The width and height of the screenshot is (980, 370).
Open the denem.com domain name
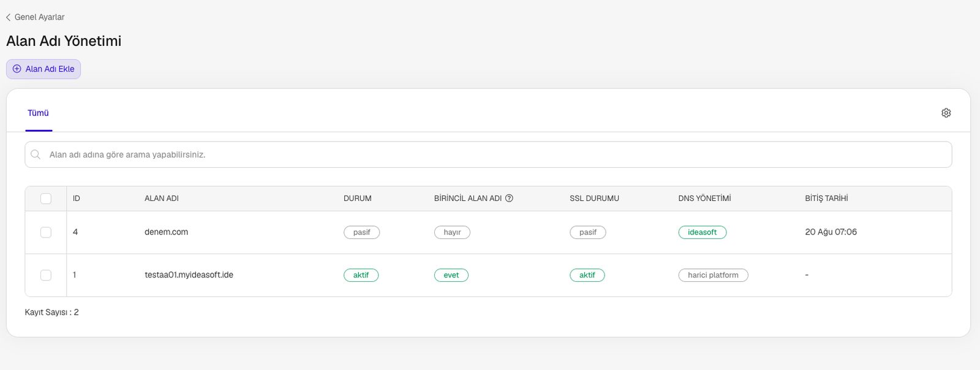(167, 232)
